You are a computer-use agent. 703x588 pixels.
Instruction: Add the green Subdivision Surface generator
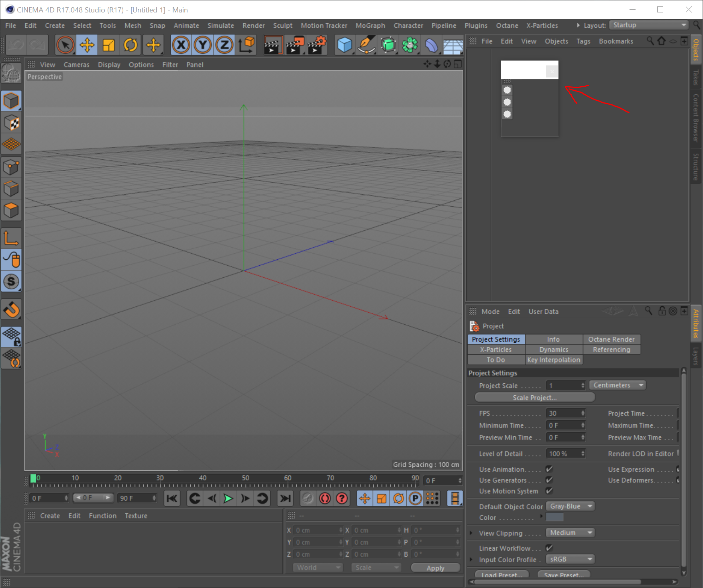[388, 45]
